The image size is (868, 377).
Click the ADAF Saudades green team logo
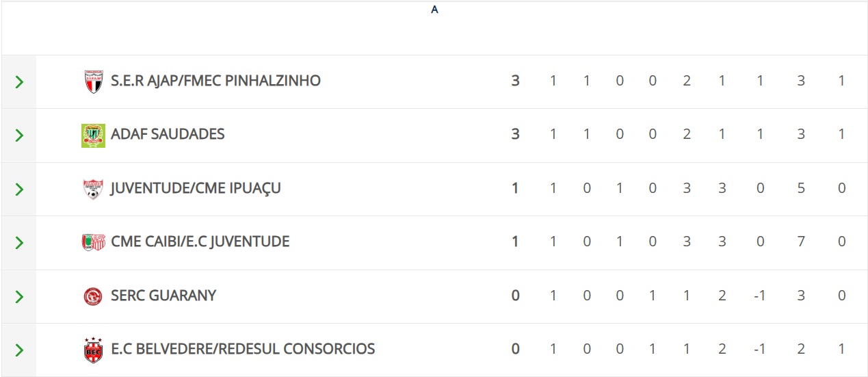click(x=93, y=135)
